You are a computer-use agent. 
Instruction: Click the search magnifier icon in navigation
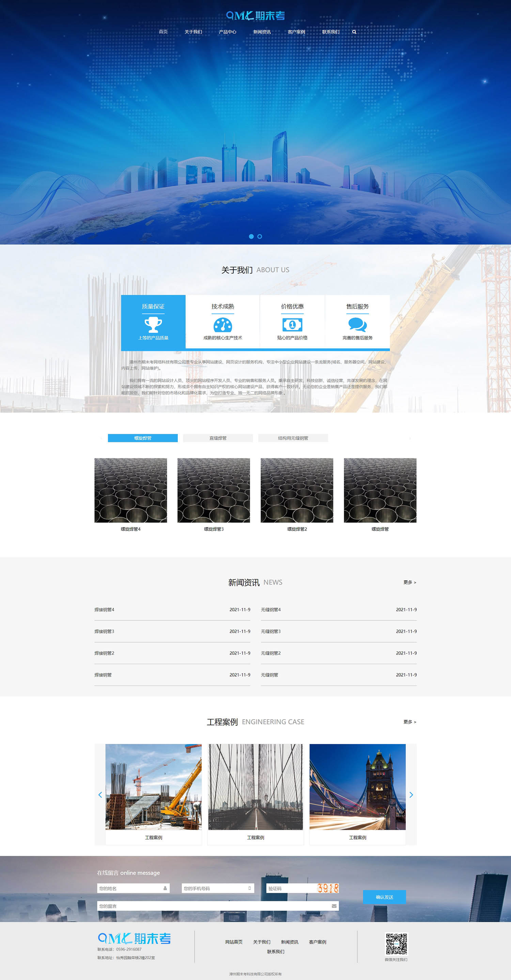(x=354, y=32)
